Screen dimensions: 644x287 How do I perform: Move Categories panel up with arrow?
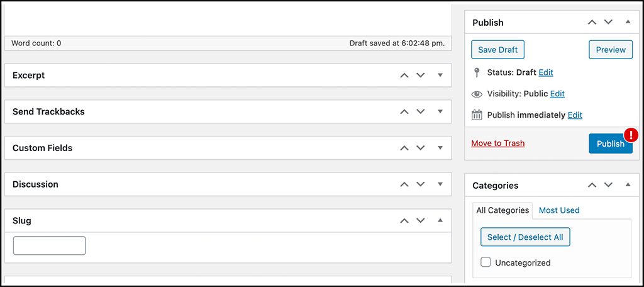click(592, 186)
